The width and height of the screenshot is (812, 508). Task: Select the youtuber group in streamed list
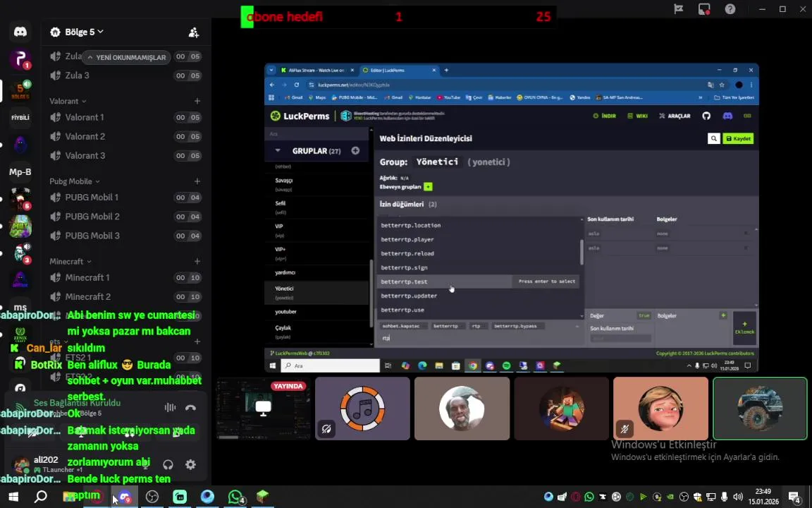tap(317, 312)
